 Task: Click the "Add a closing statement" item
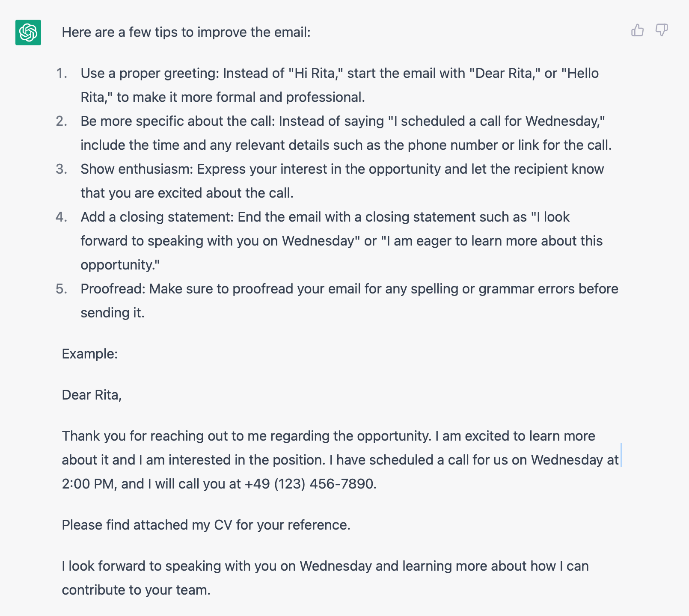[x=157, y=217]
